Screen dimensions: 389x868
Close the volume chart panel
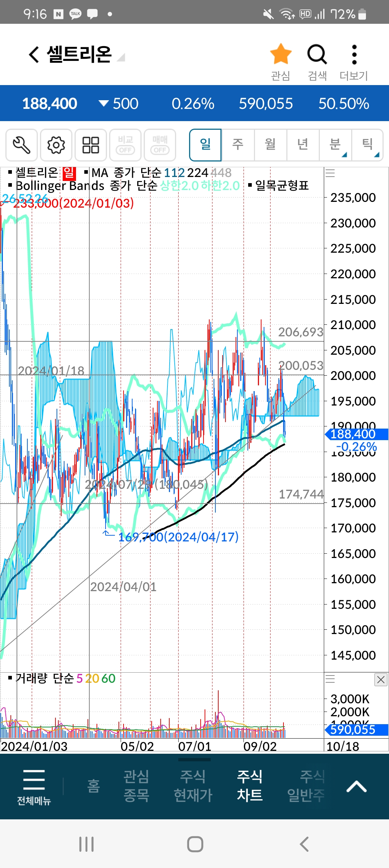[381, 680]
